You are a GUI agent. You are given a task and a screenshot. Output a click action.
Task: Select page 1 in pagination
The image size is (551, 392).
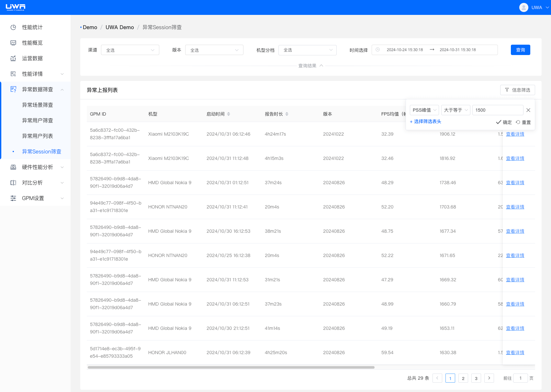450,378
